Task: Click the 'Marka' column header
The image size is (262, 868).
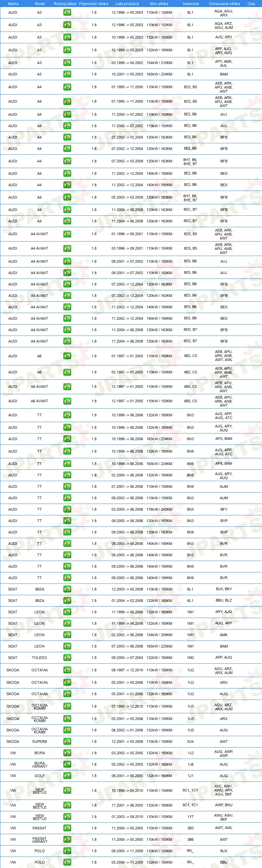Action: tap(13, 4)
